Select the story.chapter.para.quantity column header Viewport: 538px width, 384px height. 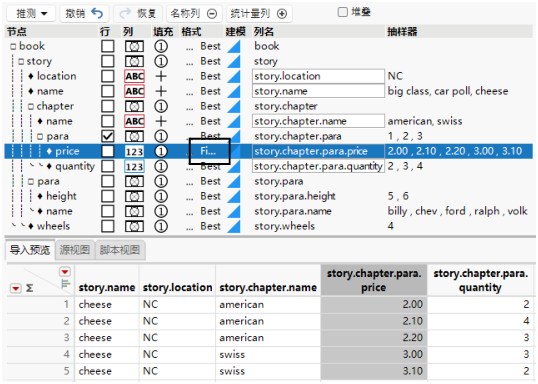tap(480, 280)
